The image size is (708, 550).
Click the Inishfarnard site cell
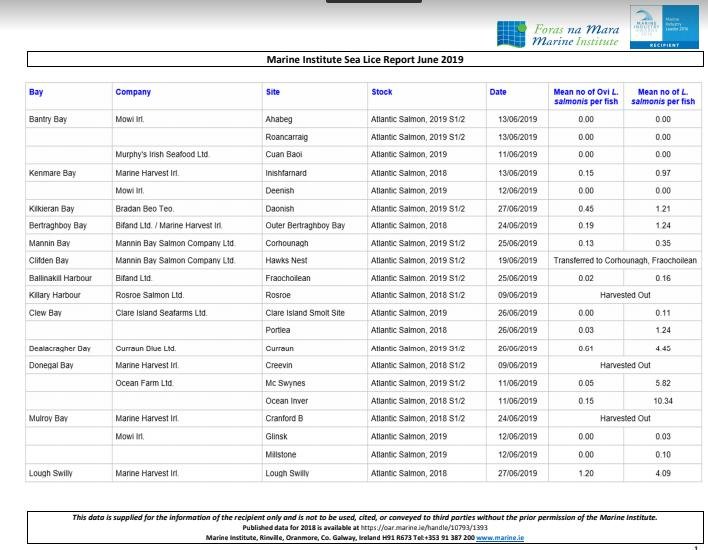pyautogui.click(x=289, y=173)
